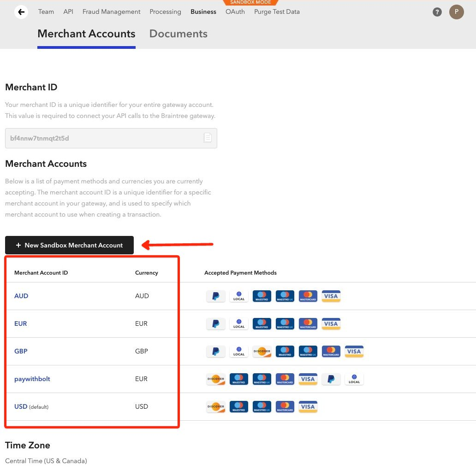Click the Merchant Account ID column header
476x476 pixels.
point(41,273)
